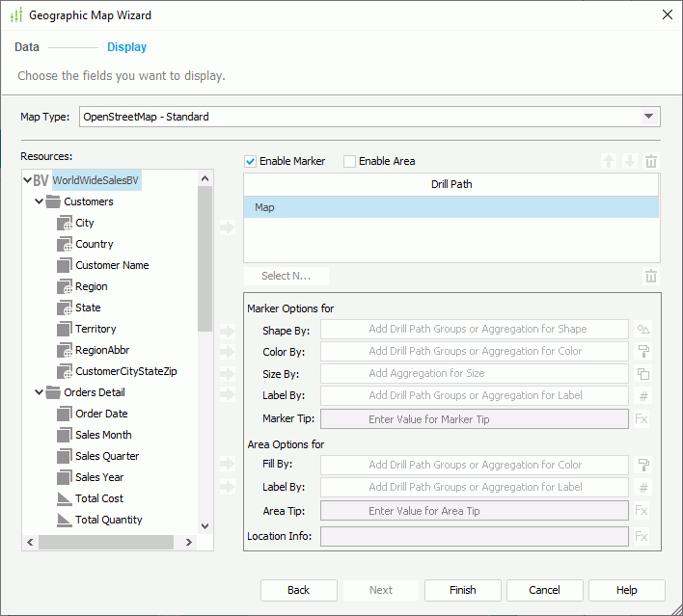Switch to the Data step tab

(27, 46)
